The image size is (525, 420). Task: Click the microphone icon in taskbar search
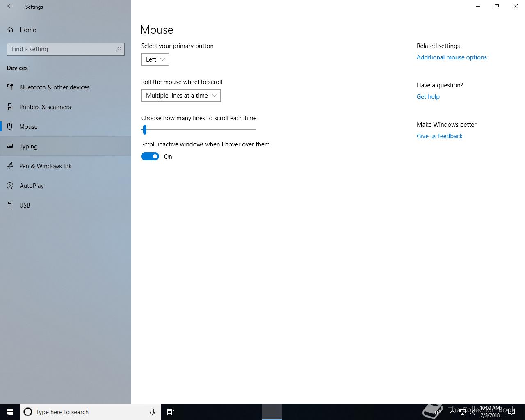click(152, 412)
